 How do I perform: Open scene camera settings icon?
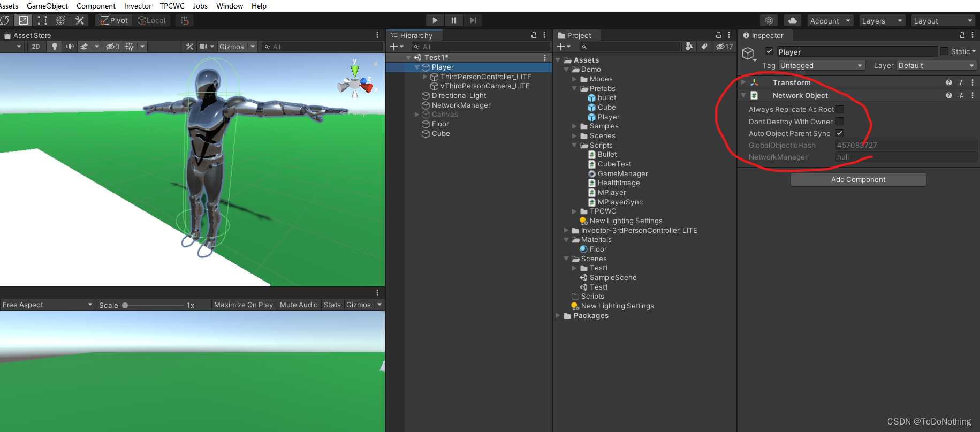[x=203, y=47]
